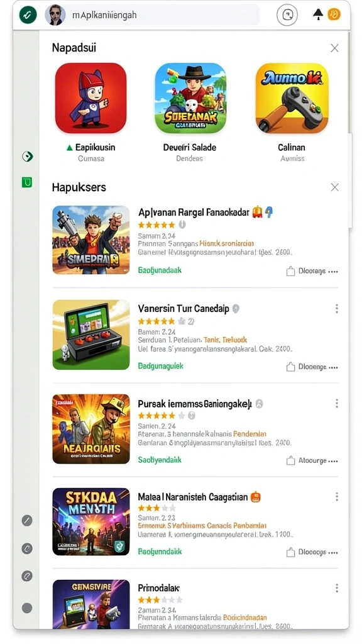This screenshot has width=362, height=644.
Task: Click the orange coin icon in header
Action: pyautogui.click(x=334, y=14)
